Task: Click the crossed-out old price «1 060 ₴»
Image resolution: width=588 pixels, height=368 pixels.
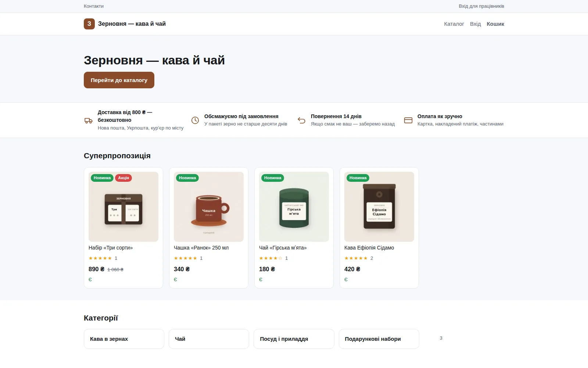Action: (115, 270)
